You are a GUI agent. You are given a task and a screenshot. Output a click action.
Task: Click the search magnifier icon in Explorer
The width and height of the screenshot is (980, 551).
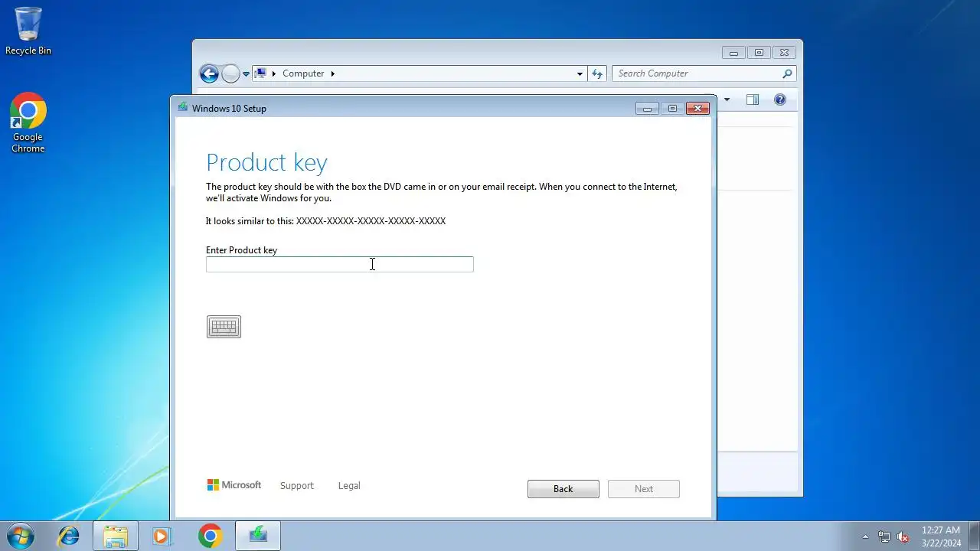pos(788,73)
